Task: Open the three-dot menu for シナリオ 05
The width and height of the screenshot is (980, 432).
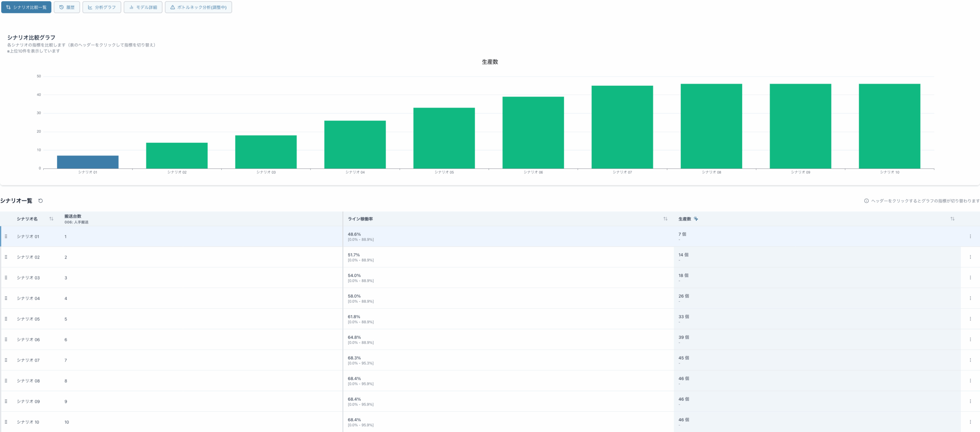Action: pos(970,319)
